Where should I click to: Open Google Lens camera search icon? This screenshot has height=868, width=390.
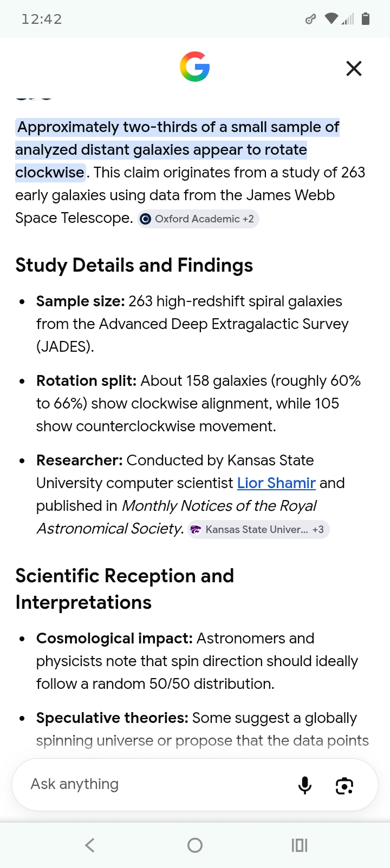point(344,785)
